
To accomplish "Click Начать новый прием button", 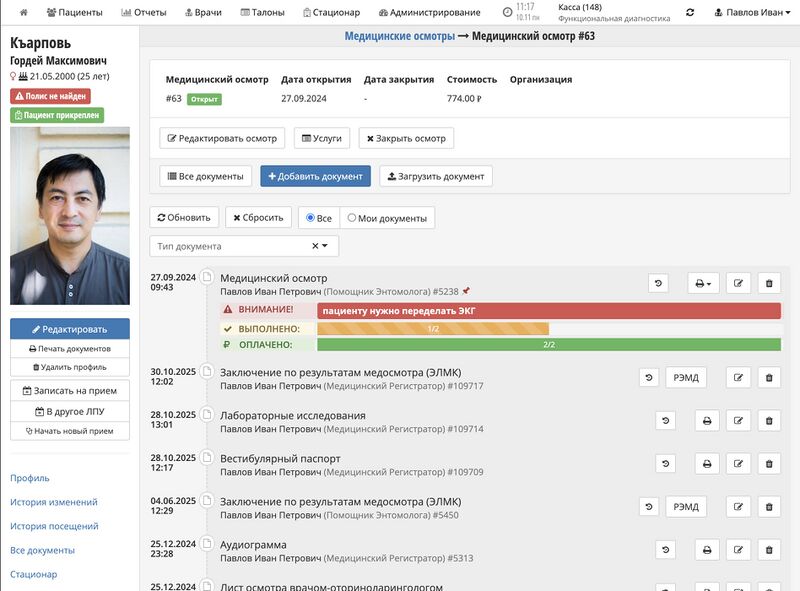I will [70, 431].
